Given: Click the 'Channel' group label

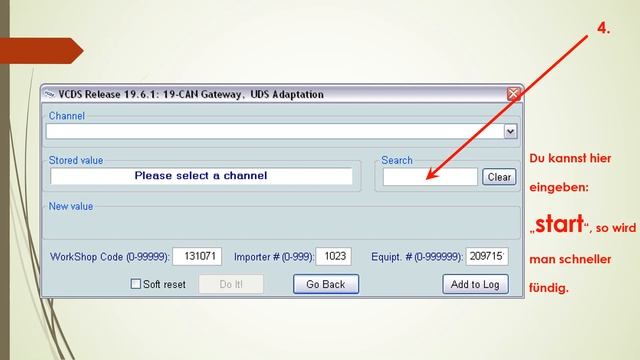Looking at the screenshot, I should pos(67,116).
